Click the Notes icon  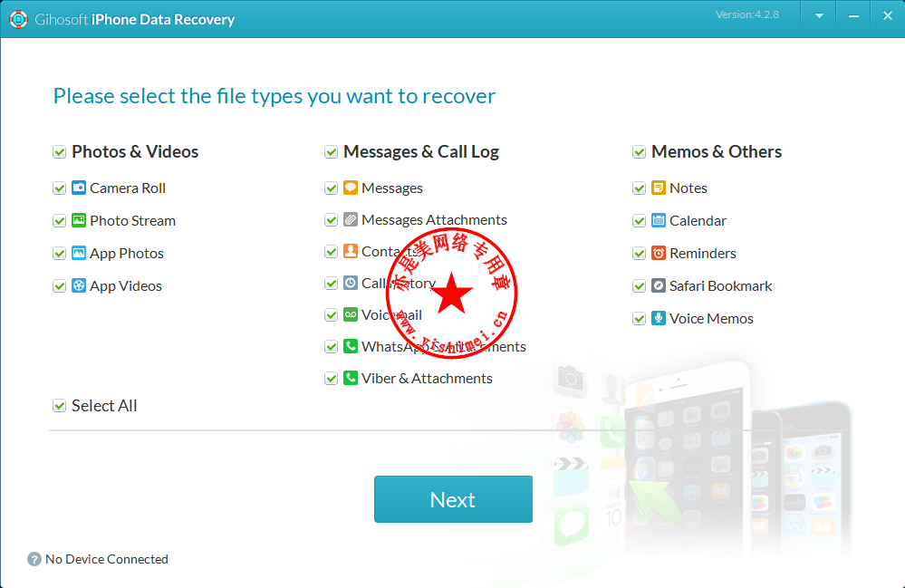click(x=659, y=188)
